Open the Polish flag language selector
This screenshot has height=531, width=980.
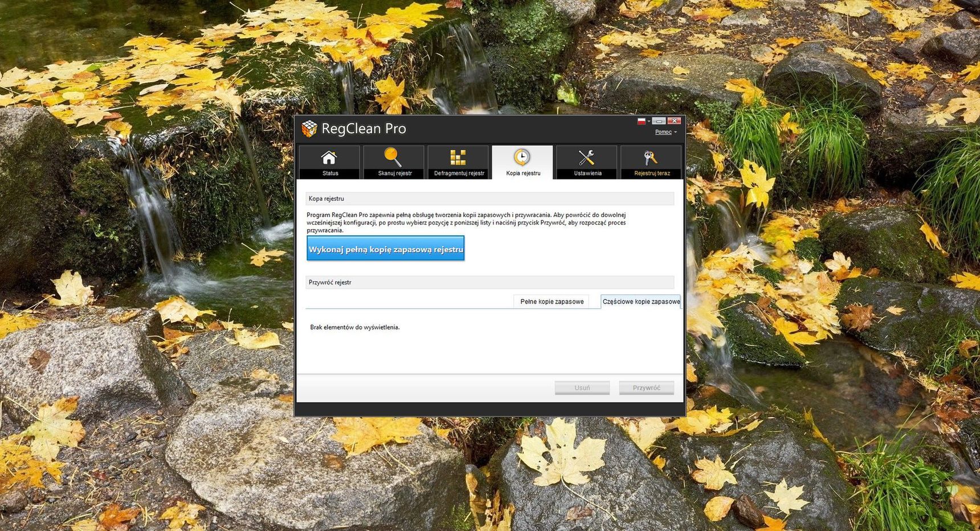click(643, 121)
